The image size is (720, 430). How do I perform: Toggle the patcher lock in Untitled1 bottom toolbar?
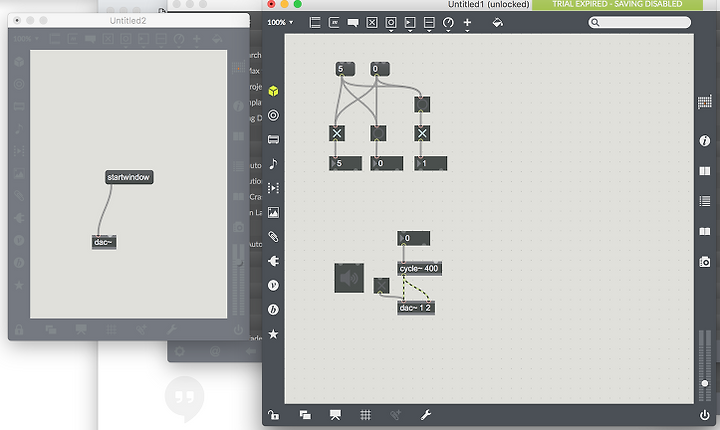coord(273,415)
